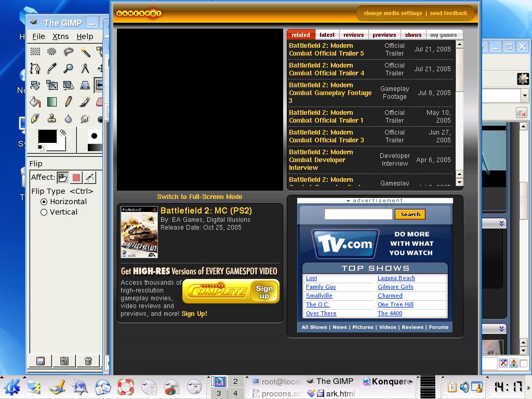Open the Family Guy show link
532x399 pixels.
(321, 287)
